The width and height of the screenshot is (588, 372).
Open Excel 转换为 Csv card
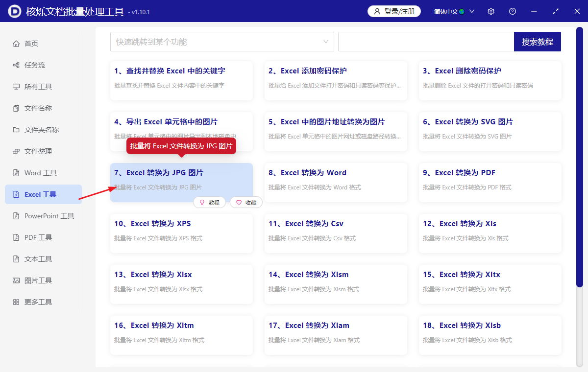click(x=336, y=233)
